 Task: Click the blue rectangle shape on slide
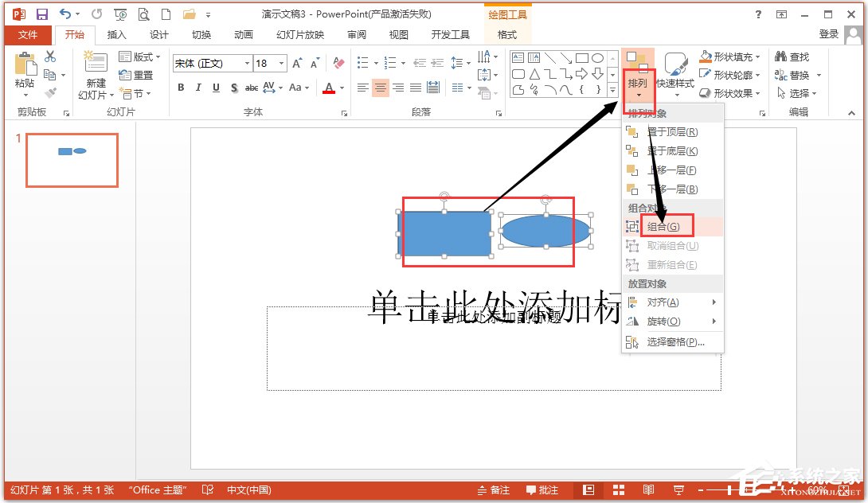[444, 233]
